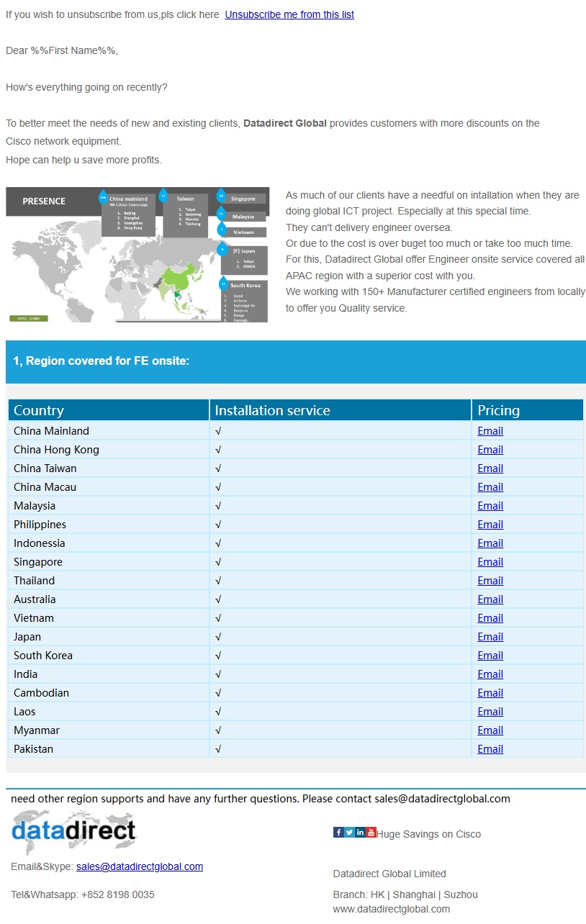
Task: Click the Pricing column header
Action: 528,410
